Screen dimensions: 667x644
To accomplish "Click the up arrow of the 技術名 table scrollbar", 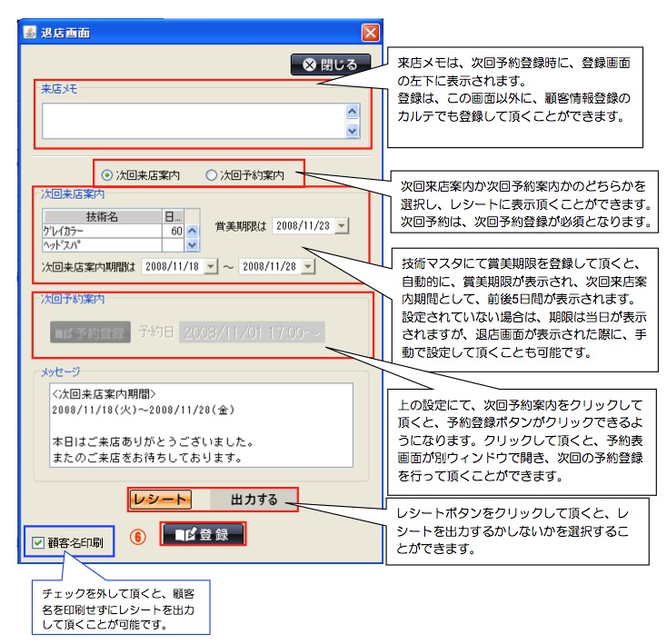I will 192,232.
